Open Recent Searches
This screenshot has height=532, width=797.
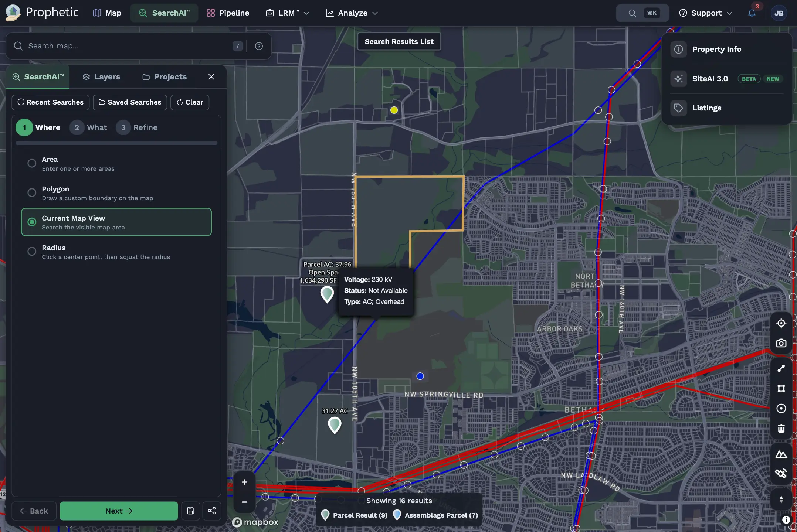pos(51,102)
